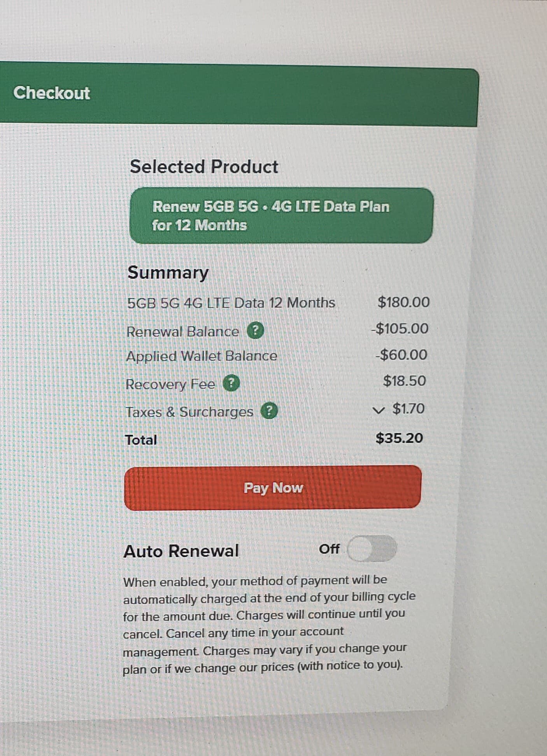Screen dimensions: 547x756
Task: Click the Selected Product heading
Action: click(204, 167)
